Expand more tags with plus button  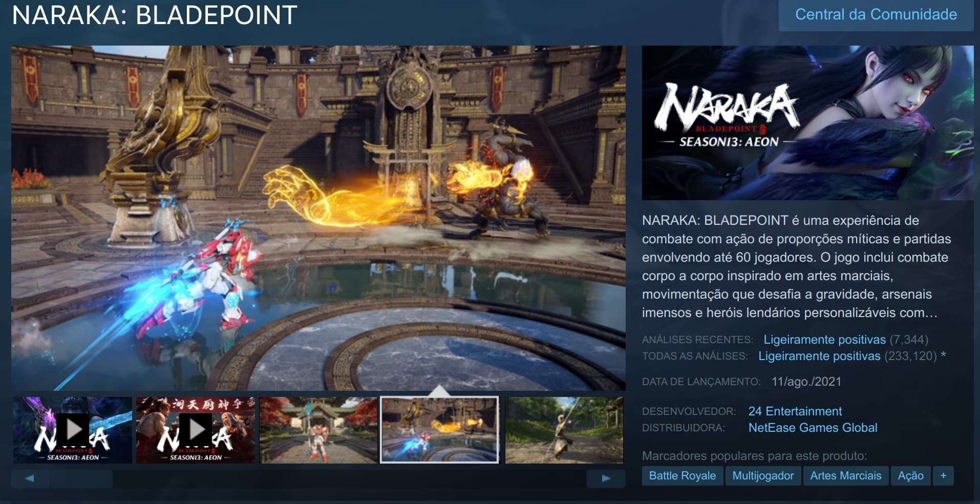(x=943, y=476)
